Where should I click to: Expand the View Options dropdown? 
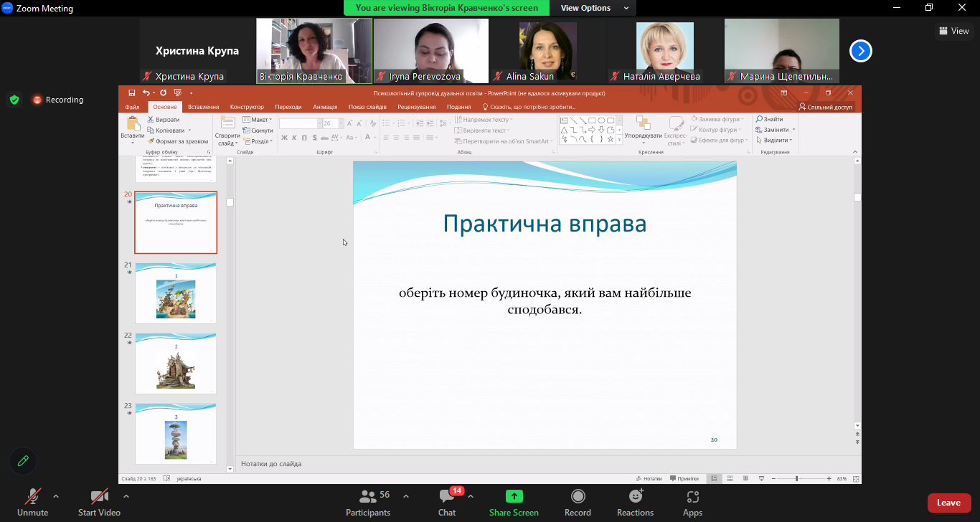click(595, 8)
